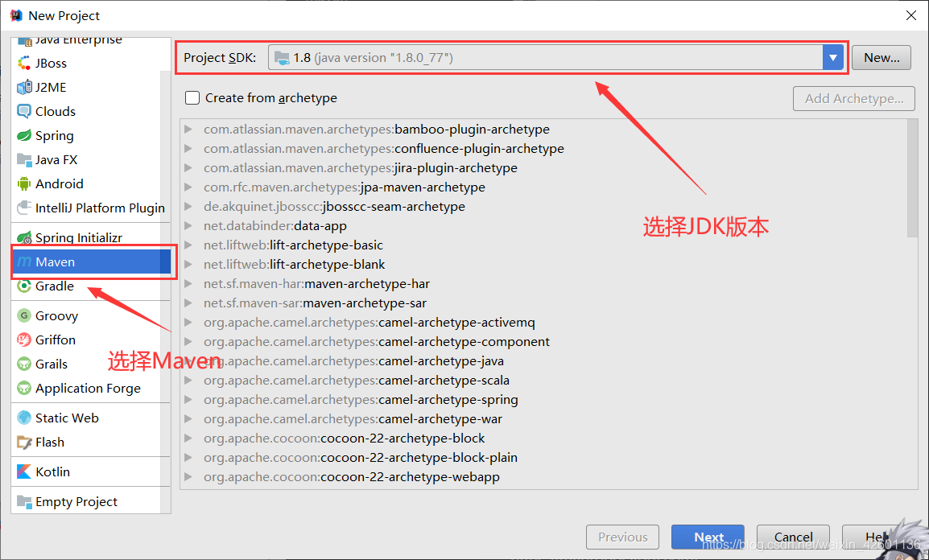Select Maven project type

click(x=91, y=261)
